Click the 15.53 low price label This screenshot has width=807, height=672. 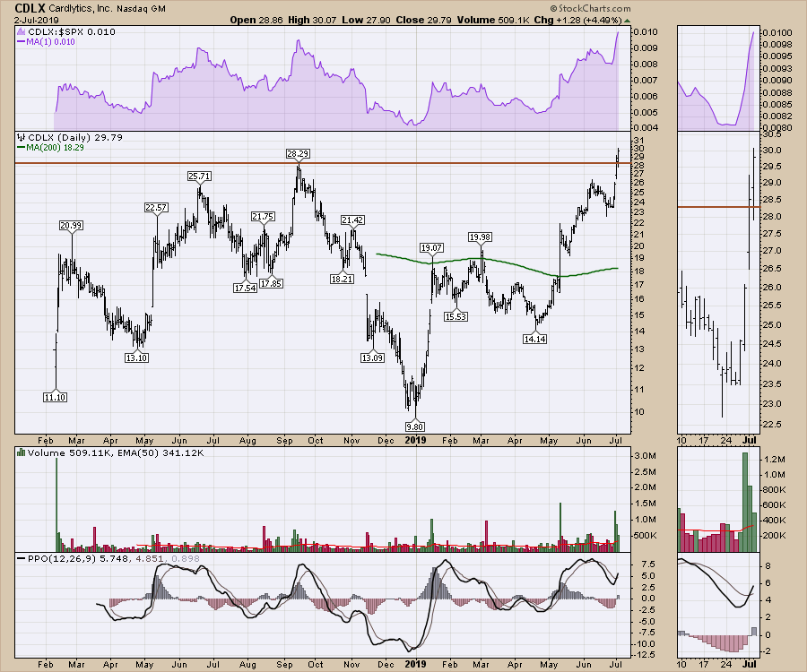tap(456, 316)
